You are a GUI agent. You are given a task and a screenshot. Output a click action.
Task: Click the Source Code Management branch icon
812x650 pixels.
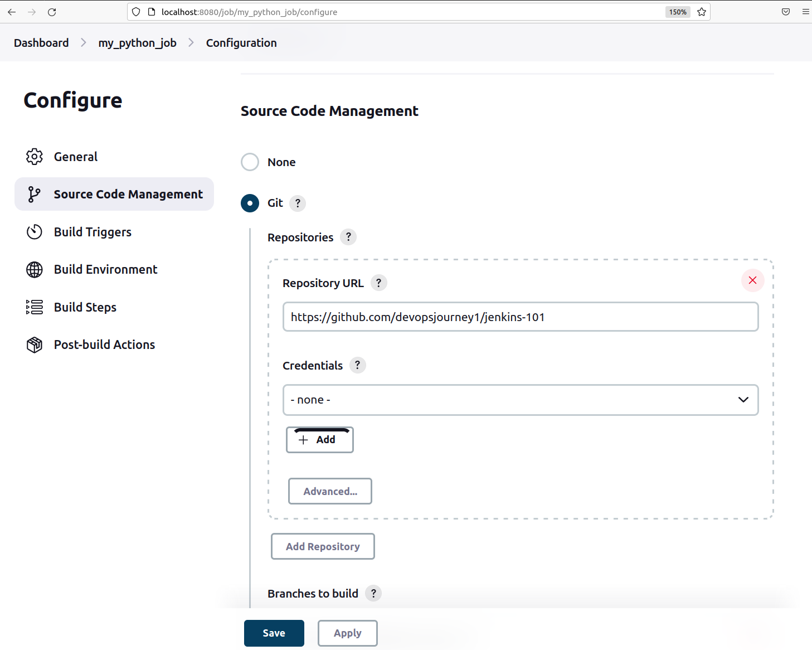click(x=35, y=194)
